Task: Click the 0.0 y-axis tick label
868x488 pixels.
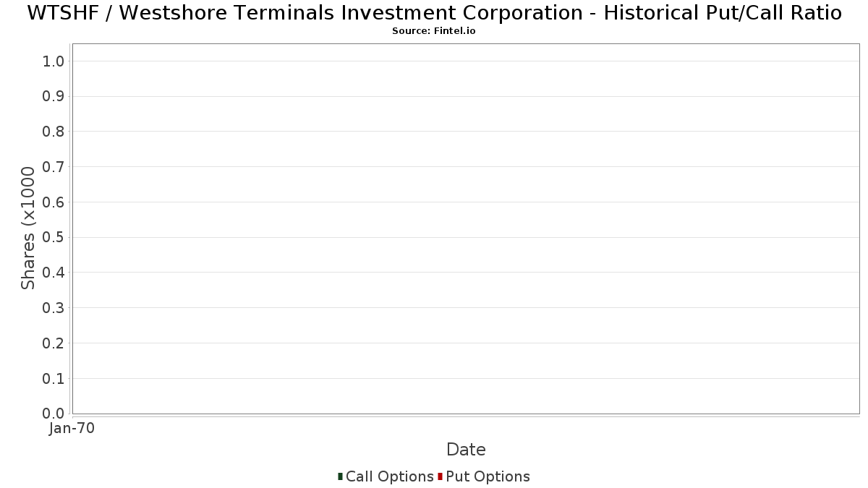Action: [54, 414]
